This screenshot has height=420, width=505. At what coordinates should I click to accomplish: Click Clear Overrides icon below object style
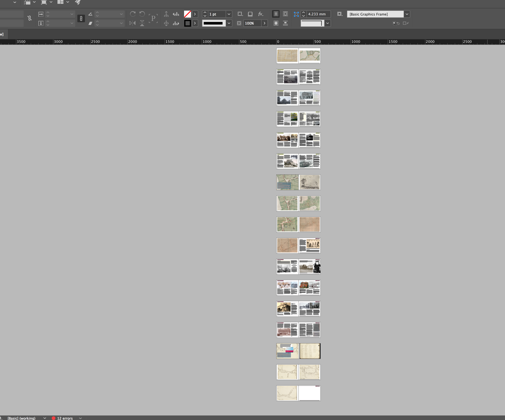pos(396,23)
